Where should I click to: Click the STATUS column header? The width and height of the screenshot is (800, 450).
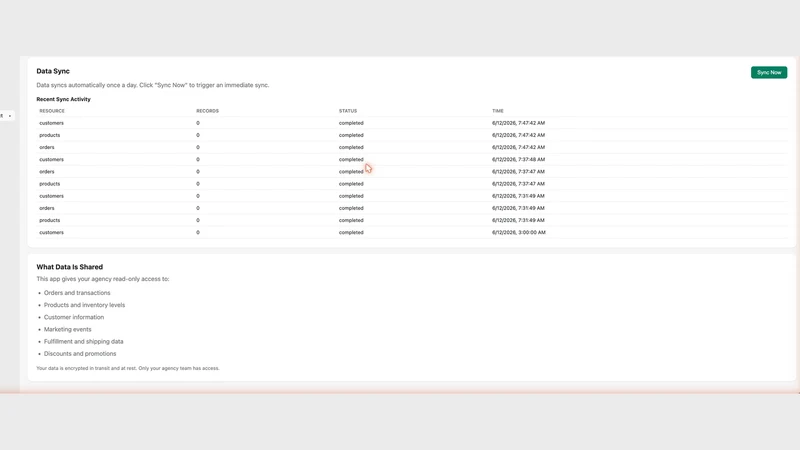tap(348, 111)
